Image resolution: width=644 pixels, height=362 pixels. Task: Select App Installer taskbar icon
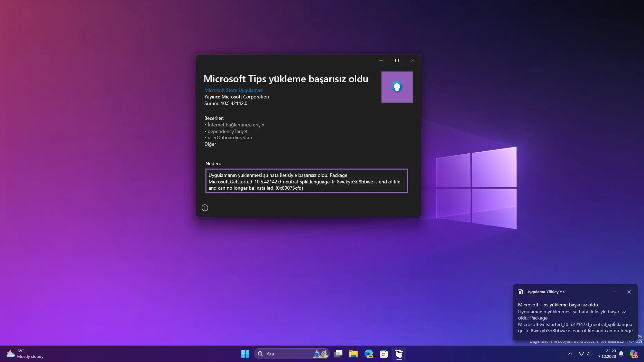pos(399,354)
